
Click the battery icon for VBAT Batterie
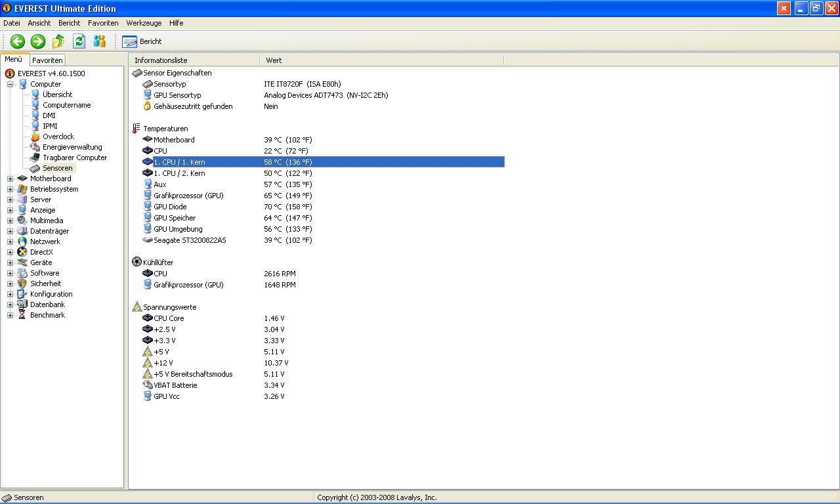pos(147,385)
